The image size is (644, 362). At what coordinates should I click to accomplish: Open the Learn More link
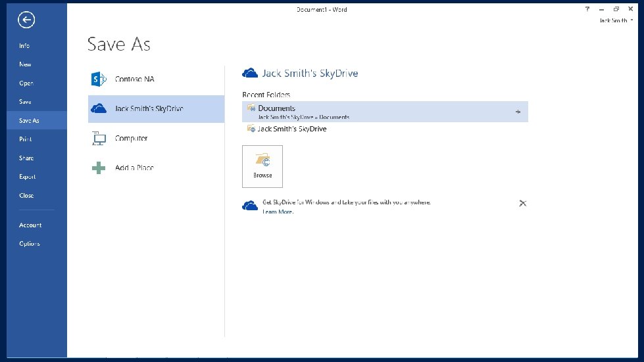[x=278, y=212]
